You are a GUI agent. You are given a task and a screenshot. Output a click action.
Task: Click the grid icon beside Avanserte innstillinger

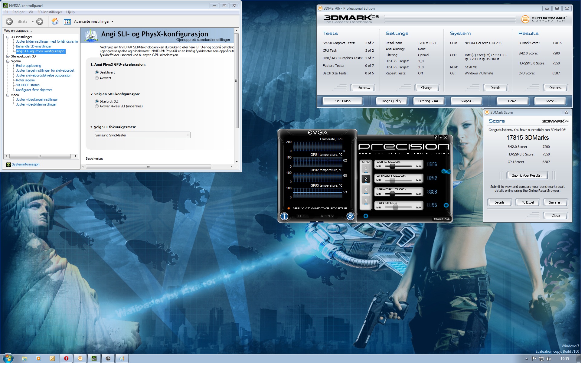(67, 21)
